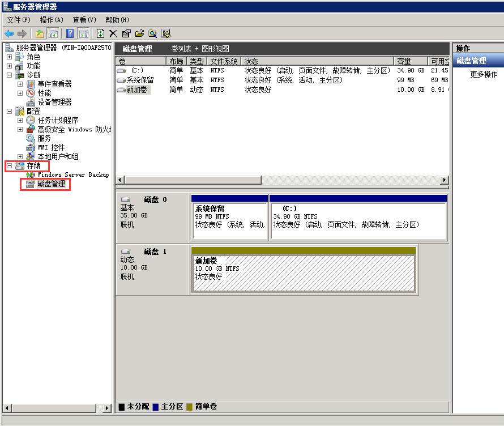Click the black X delete toolbar icon
504x426 pixels.
tap(113, 33)
